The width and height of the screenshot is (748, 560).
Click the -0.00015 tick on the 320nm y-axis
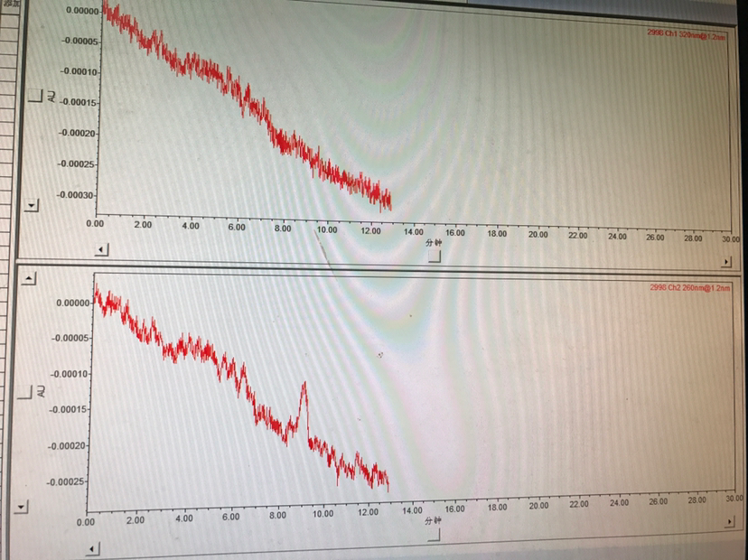pos(79,102)
